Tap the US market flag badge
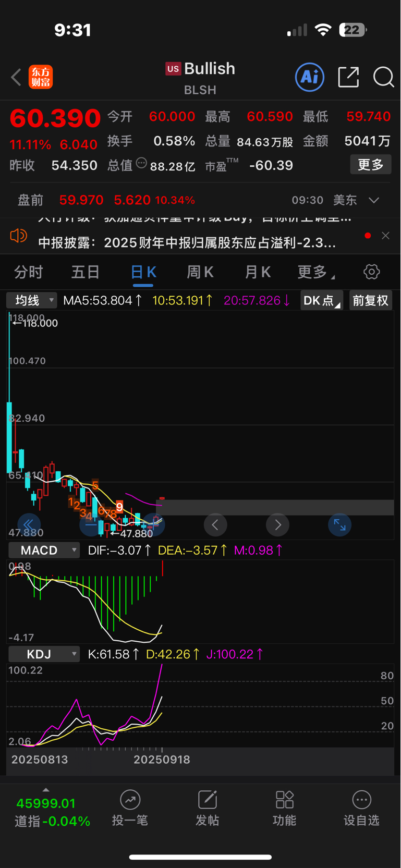 [x=173, y=69]
